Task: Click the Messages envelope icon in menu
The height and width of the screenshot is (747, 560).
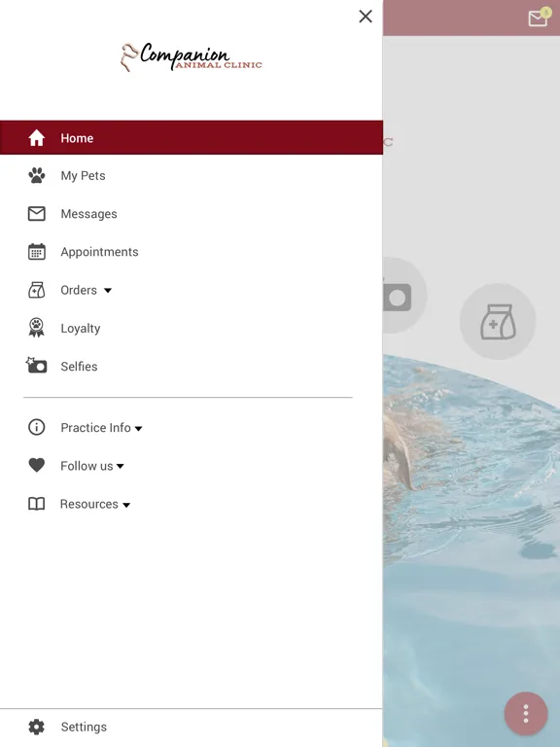Action: tap(37, 214)
